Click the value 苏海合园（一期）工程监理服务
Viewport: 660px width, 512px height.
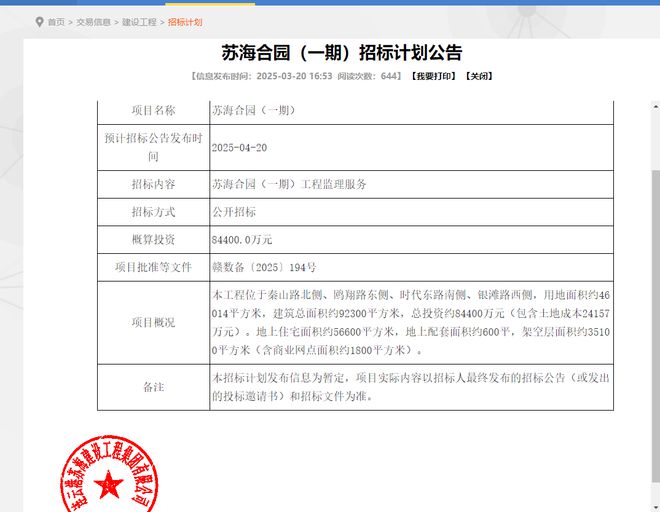pos(289,184)
